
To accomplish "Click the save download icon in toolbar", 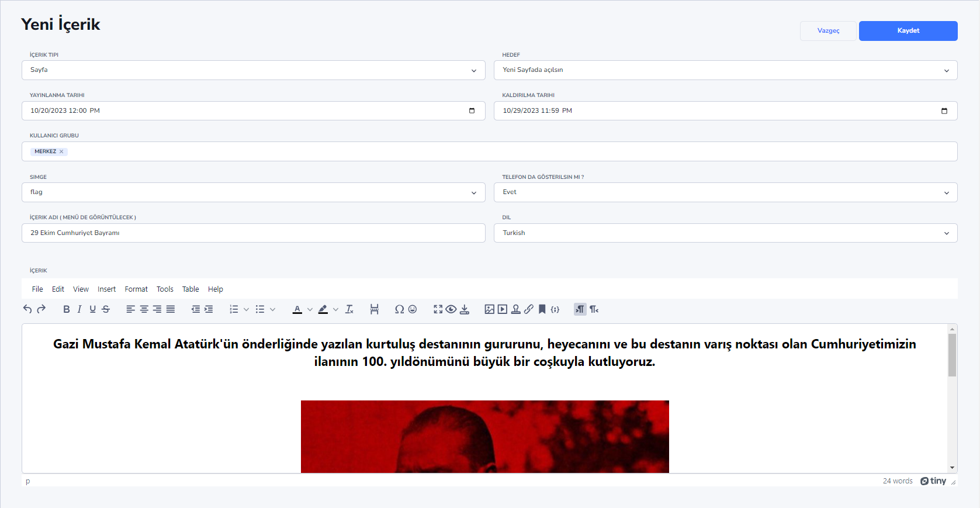I will coord(465,309).
